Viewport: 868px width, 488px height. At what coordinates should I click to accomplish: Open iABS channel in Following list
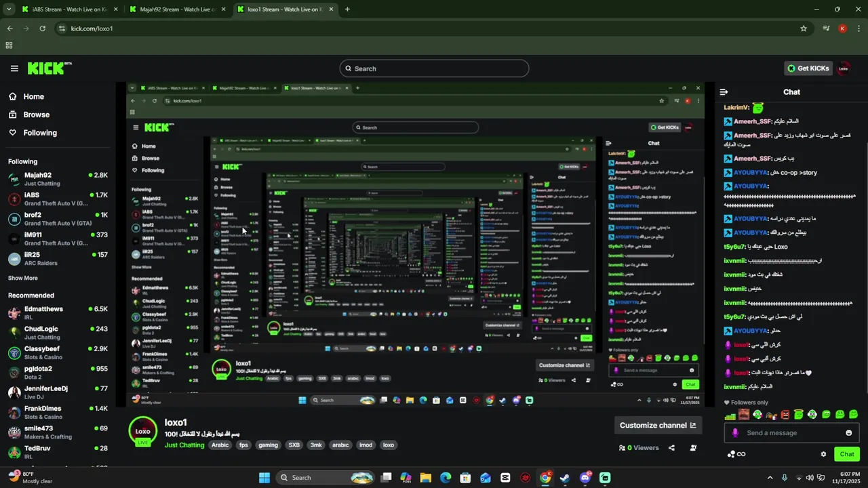coord(58,199)
